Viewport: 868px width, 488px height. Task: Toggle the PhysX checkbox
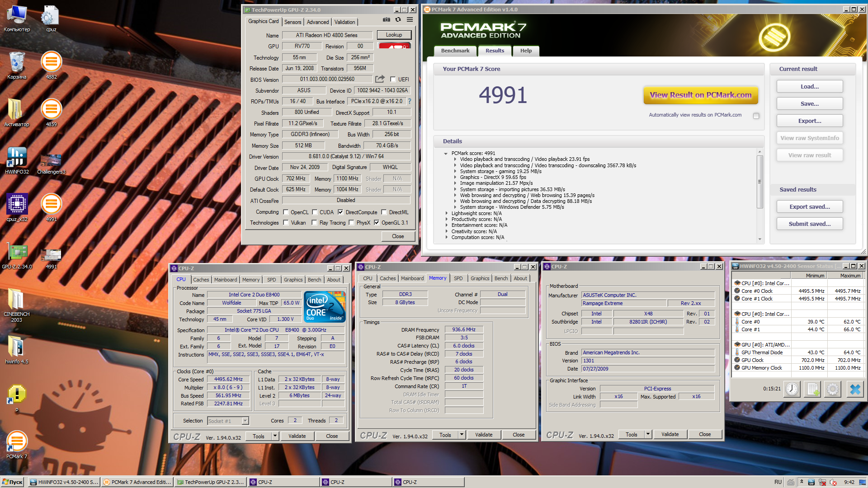point(351,222)
